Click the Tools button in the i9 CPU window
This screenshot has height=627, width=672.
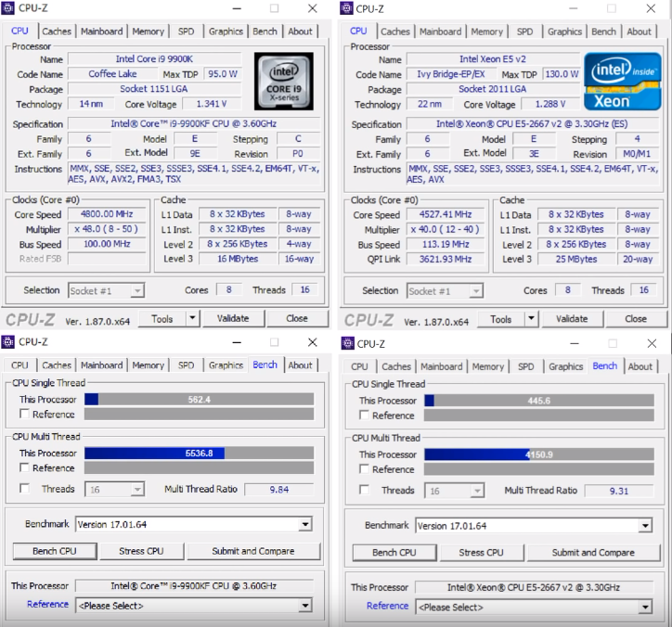(162, 319)
